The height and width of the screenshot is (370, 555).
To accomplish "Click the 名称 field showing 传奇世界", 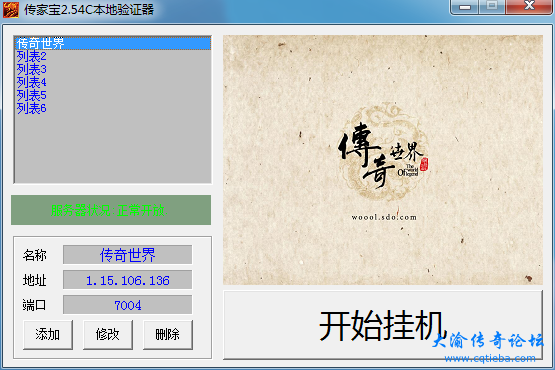I will tap(127, 255).
